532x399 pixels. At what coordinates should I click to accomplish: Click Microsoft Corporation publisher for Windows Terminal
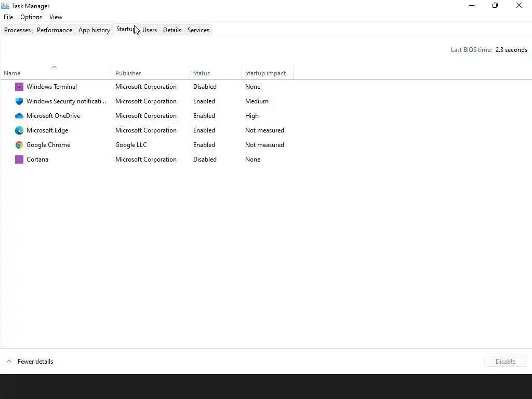(x=146, y=87)
